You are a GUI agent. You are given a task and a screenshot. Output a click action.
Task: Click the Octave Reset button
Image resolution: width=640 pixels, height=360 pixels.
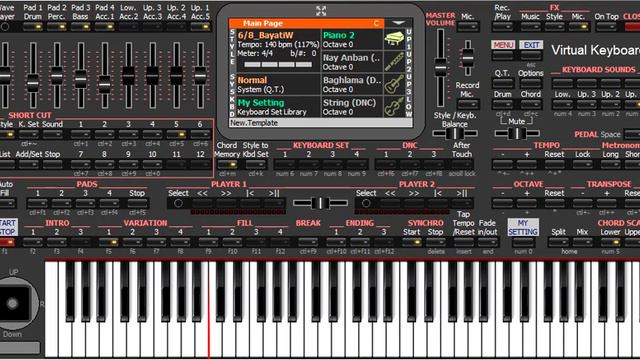click(x=554, y=203)
